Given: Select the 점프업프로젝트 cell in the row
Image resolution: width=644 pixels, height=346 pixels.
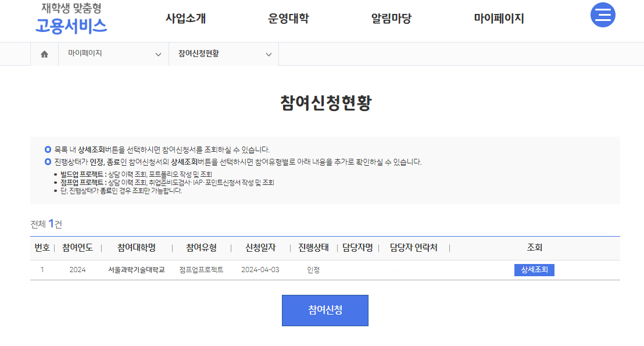Looking at the screenshot, I should point(201,270).
